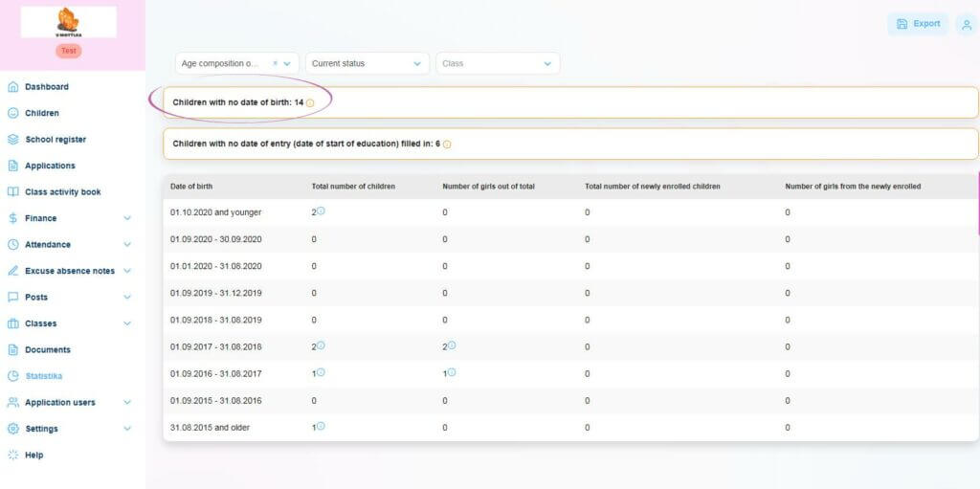Select Statistika in sidebar
980x489 pixels.
click(44, 376)
